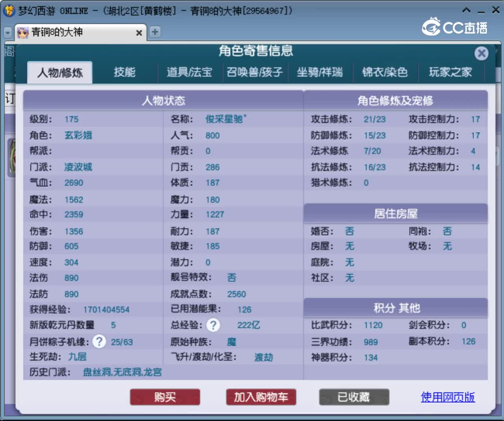The height and width of the screenshot is (421, 504).
Task: Switch to the 人物/修炼 tab
Action: pyautogui.click(x=60, y=72)
